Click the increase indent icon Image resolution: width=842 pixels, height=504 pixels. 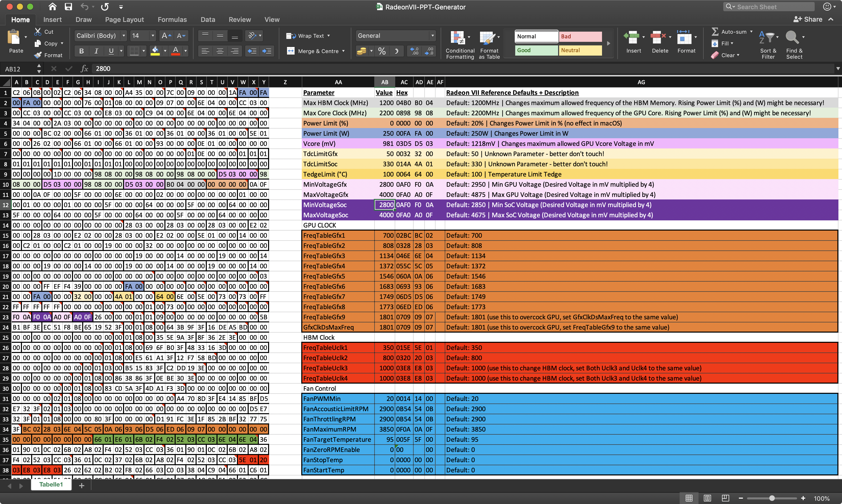point(267,51)
